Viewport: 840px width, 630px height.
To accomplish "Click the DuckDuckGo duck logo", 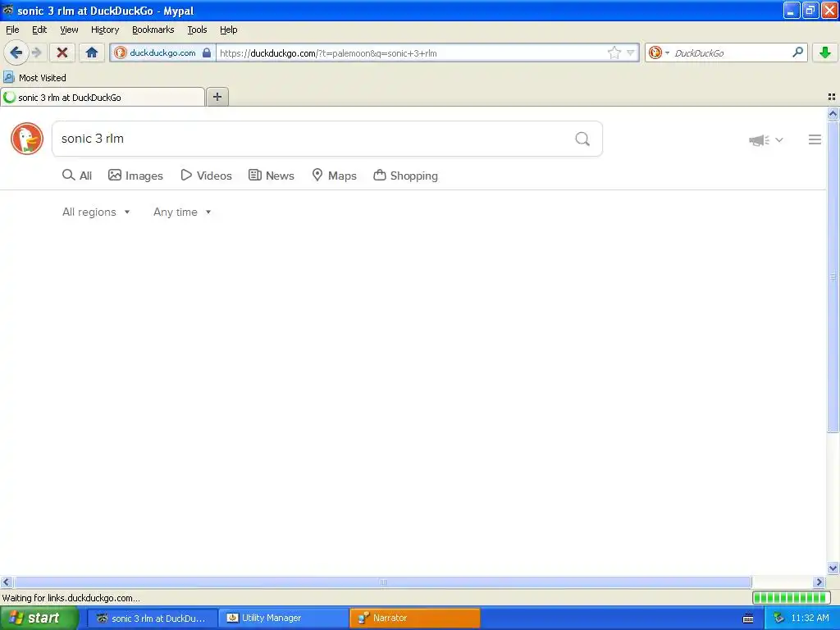I will pyautogui.click(x=27, y=139).
